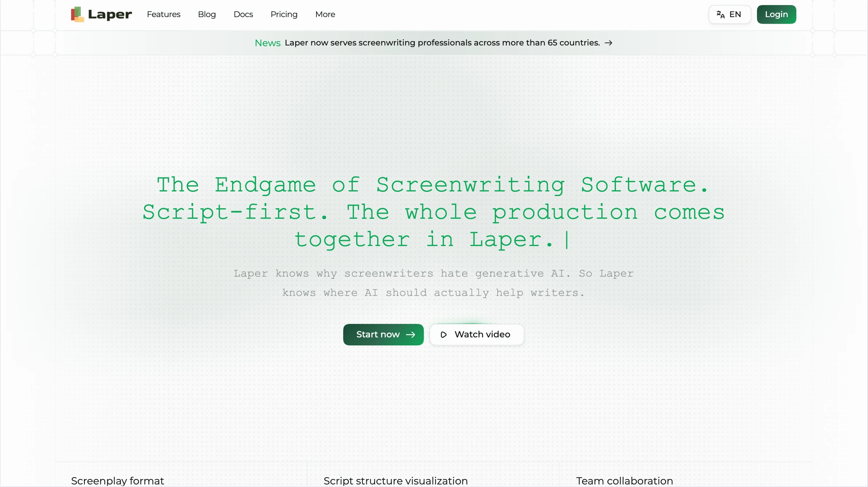Click the play icon in Watch video

[x=443, y=334]
